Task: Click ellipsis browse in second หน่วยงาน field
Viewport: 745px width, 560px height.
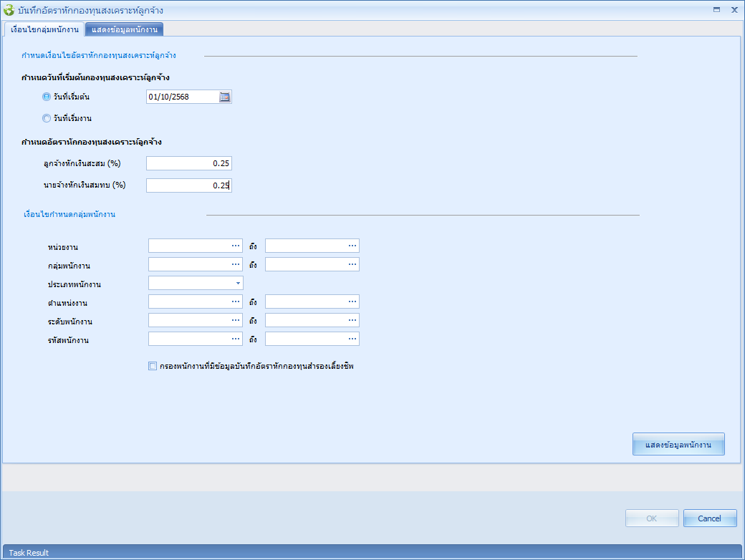Action: click(352, 246)
